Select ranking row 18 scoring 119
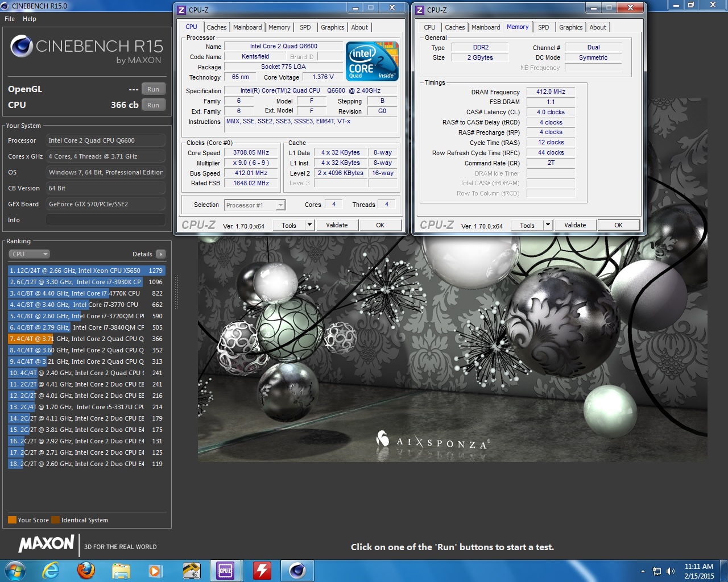728x582 pixels. (x=86, y=464)
